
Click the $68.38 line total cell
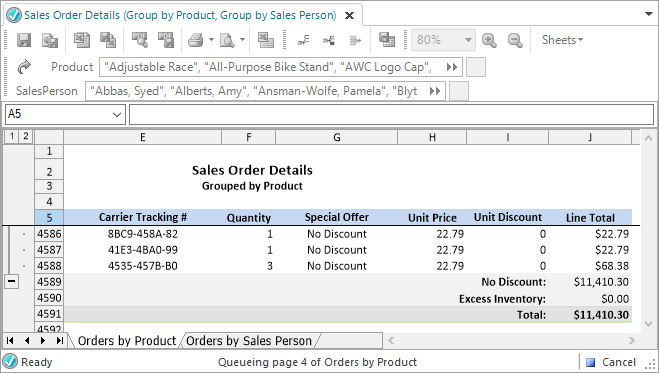[590, 266]
